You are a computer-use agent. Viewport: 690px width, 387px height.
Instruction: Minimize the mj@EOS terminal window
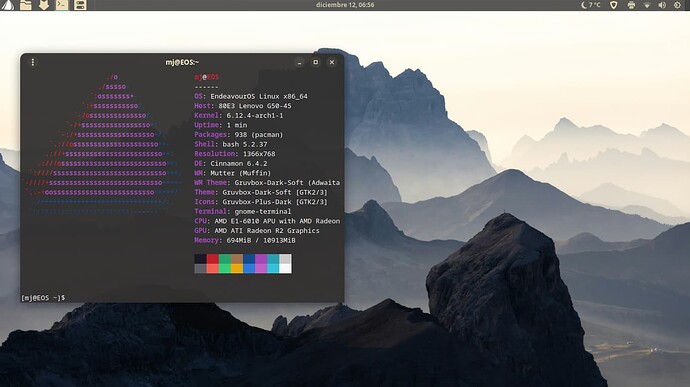point(299,62)
